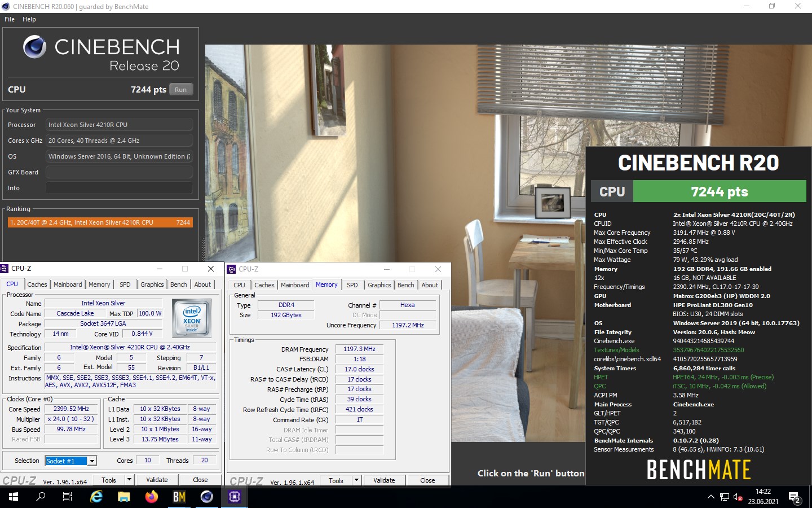Viewport: 812px width, 508px height.
Task: Click the Windows Start button
Action: (14, 497)
